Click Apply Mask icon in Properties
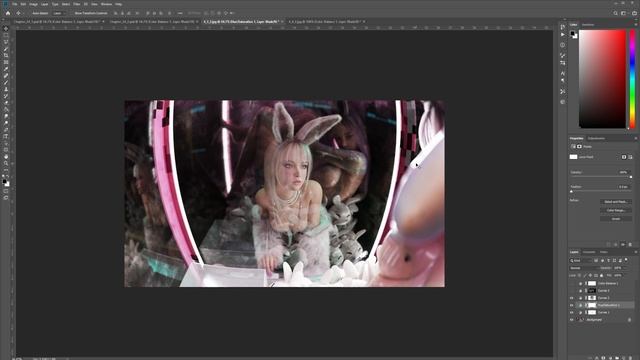The height and width of the screenshot is (360, 640). click(x=616, y=244)
